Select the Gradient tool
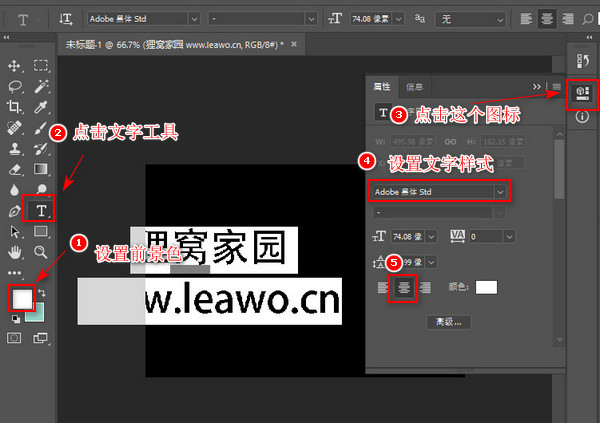The image size is (600, 423). (41, 169)
